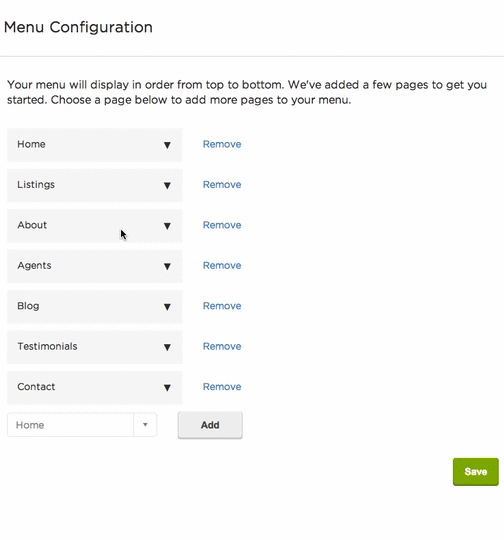Expand the Listings dropdown arrow
The width and height of the screenshot is (504, 540).
pos(167,186)
